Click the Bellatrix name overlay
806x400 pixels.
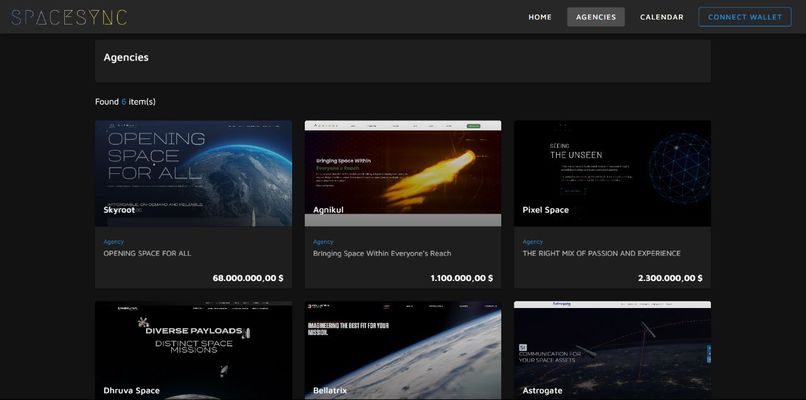(x=330, y=391)
